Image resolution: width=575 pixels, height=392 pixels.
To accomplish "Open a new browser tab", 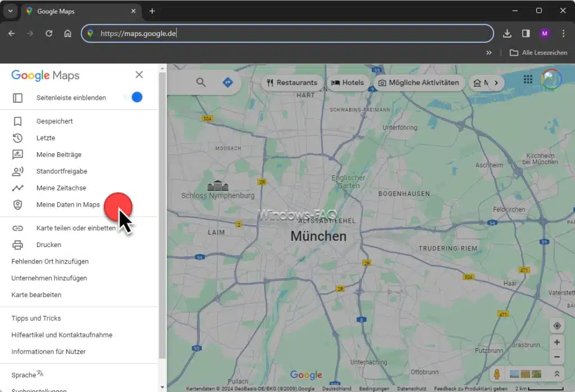I will tap(152, 11).
